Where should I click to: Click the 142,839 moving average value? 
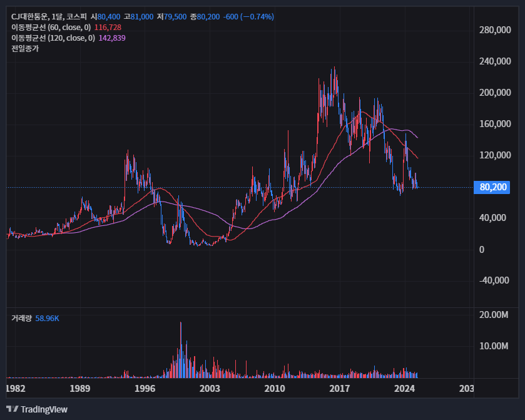click(112, 38)
